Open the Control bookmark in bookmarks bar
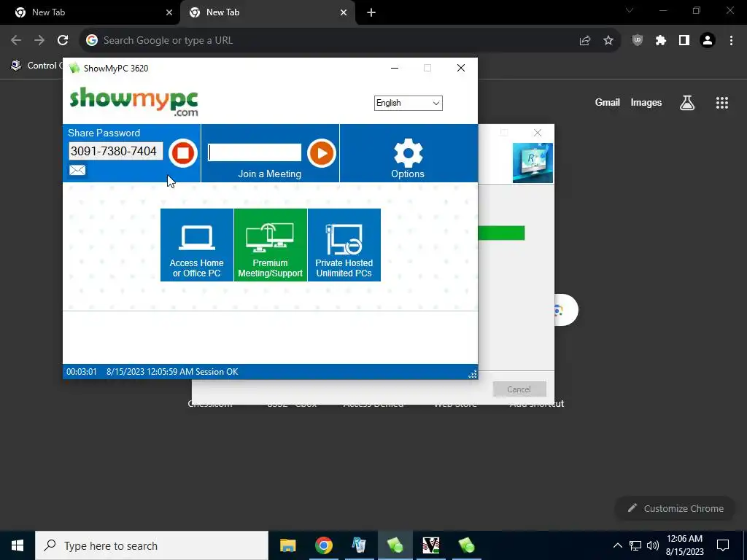 [x=35, y=65]
